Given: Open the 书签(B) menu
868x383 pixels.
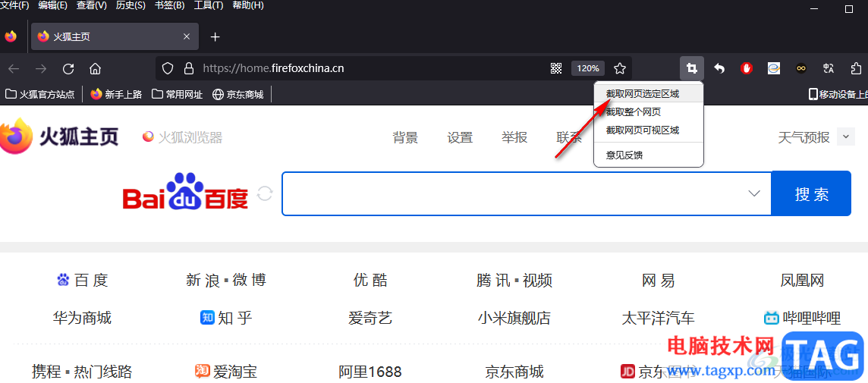Looking at the screenshot, I should (169, 5).
